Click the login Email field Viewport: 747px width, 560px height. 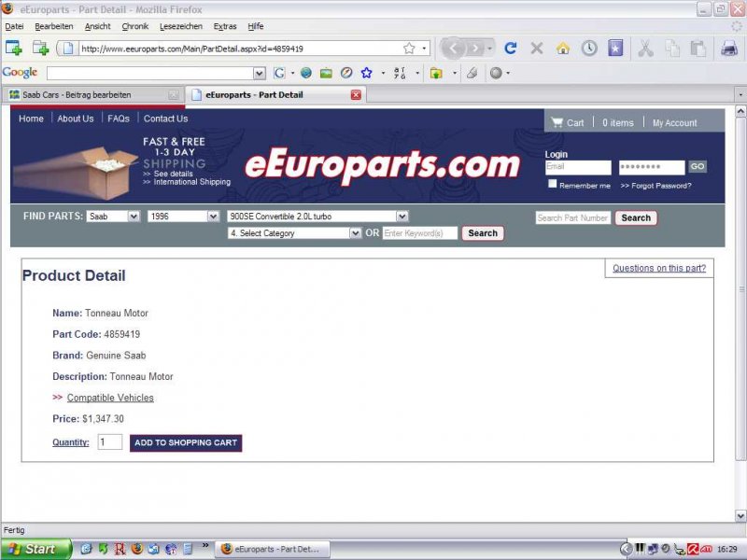click(x=578, y=167)
